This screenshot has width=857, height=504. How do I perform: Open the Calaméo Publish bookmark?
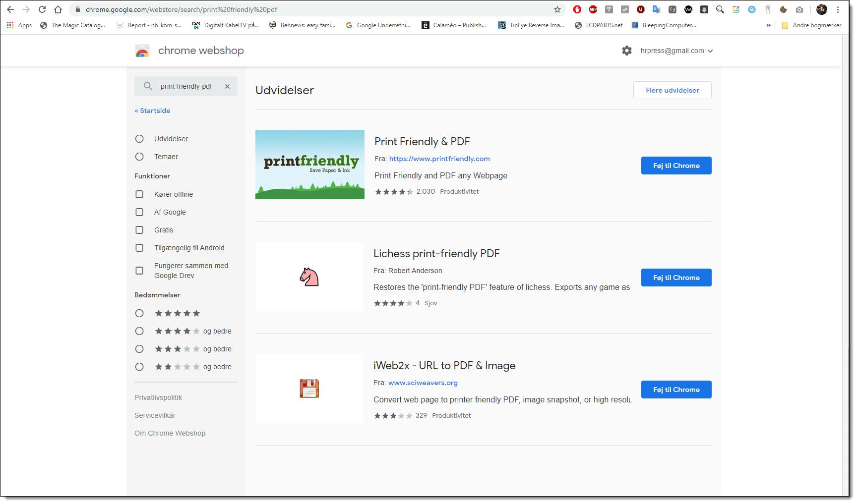click(x=454, y=25)
